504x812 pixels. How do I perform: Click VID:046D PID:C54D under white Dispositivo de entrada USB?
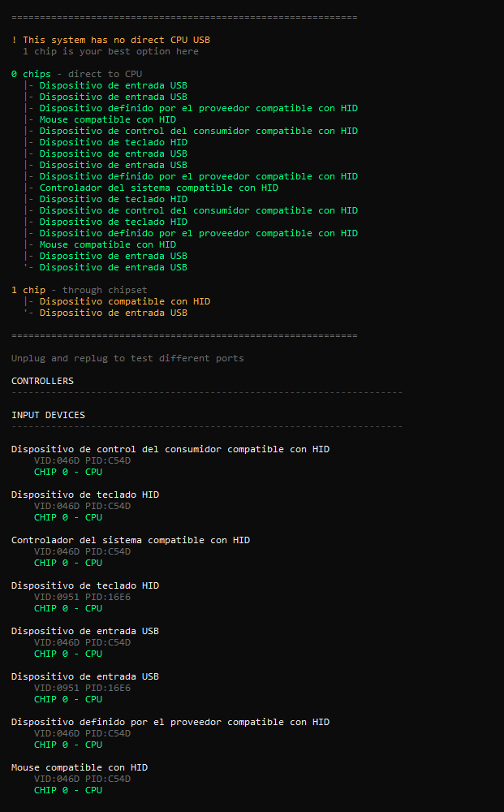coord(82,643)
